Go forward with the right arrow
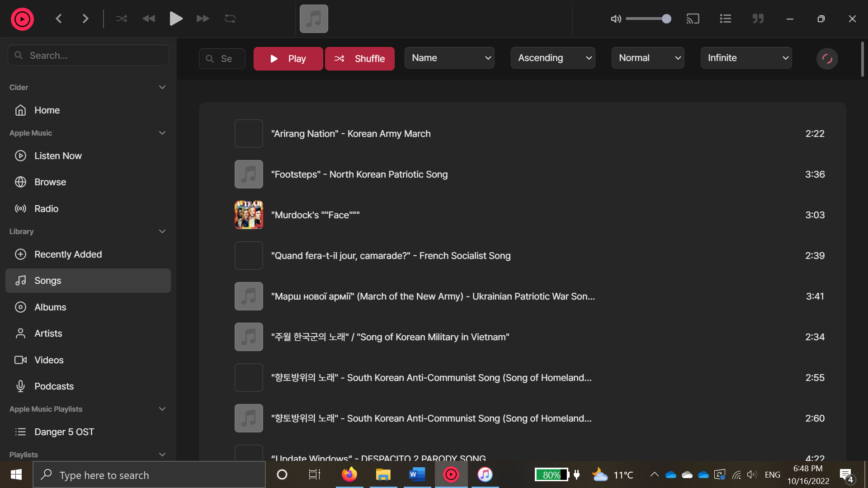The width and height of the screenshot is (868, 488). point(85,19)
